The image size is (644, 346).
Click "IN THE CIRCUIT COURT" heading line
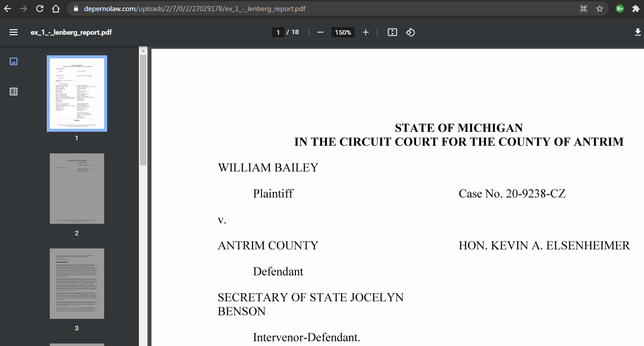(x=459, y=142)
